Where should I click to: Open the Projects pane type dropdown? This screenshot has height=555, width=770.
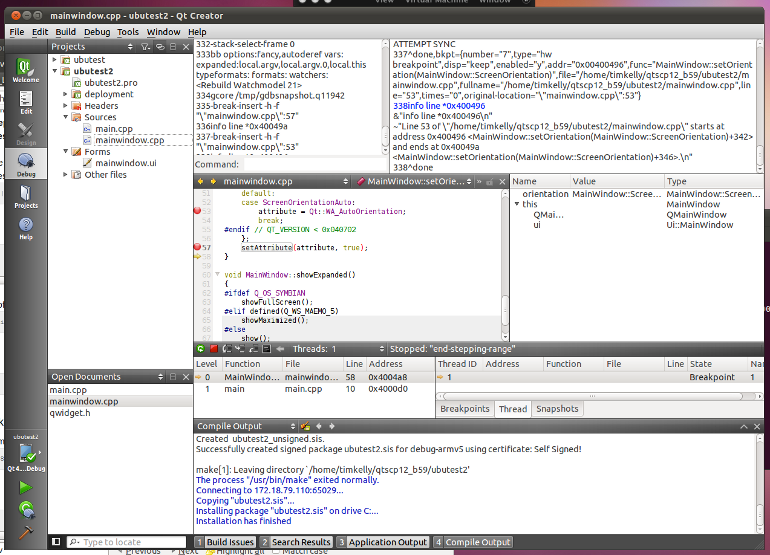(x=92, y=47)
